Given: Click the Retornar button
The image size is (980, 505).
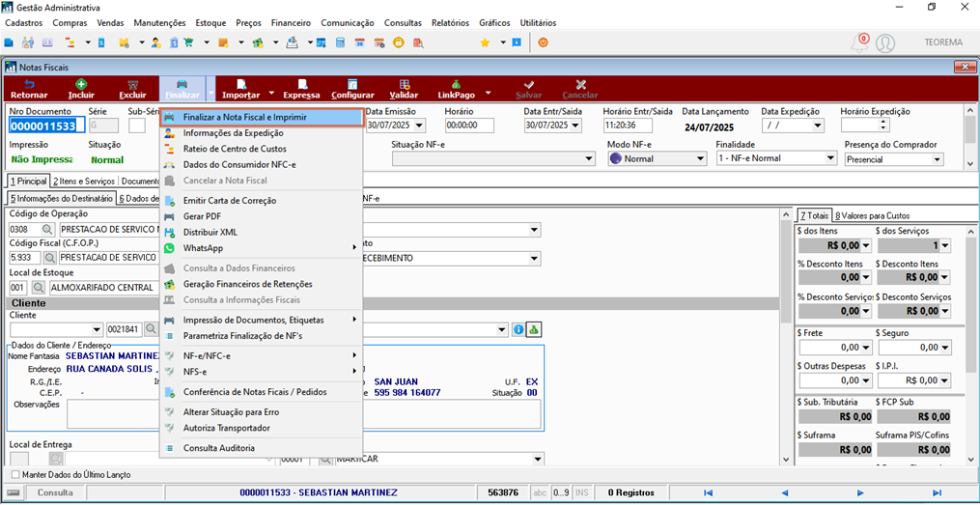Looking at the screenshot, I should [x=29, y=90].
